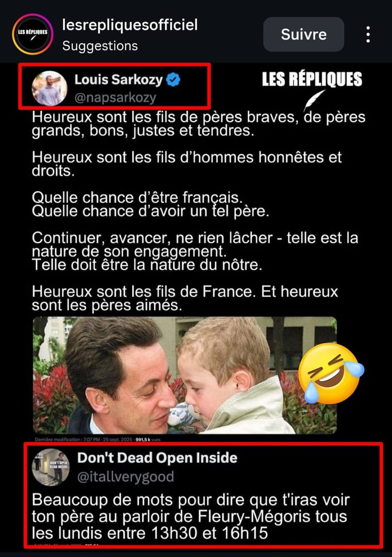Image resolution: width=392 pixels, height=557 pixels.
Task: Select the Don't Dead Open Inside display name
Action: (x=157, y=457)
